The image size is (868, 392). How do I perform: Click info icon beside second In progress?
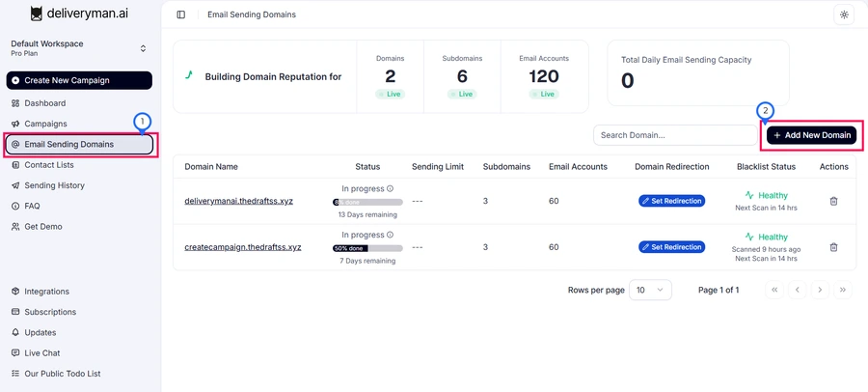(391, 235)
